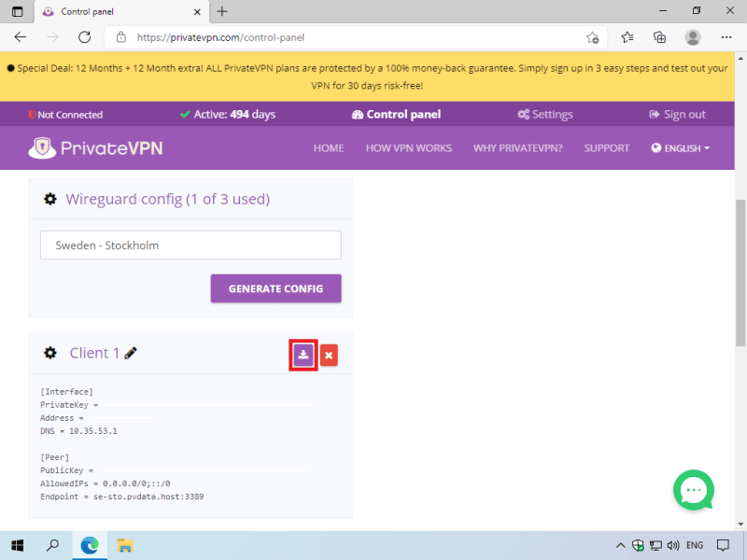Delete Client 1 with red X button
747x560 pixels.
[329, 355]
